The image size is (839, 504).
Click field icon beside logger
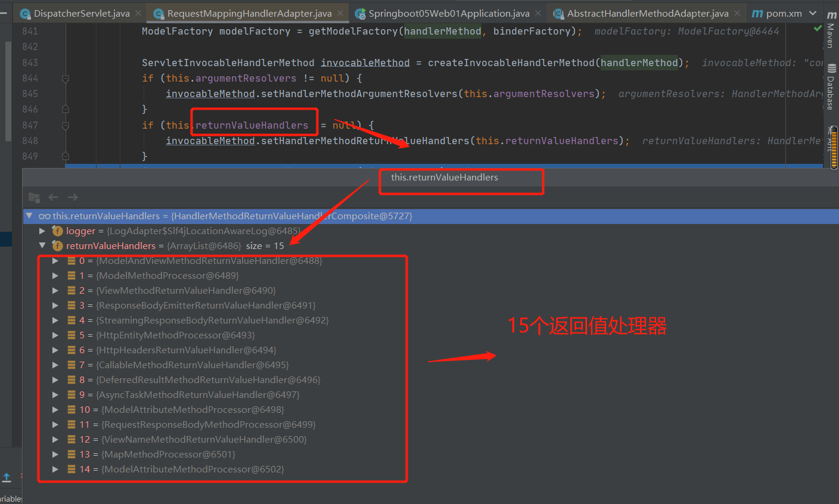pyautogui.click(x=57, y=231)
